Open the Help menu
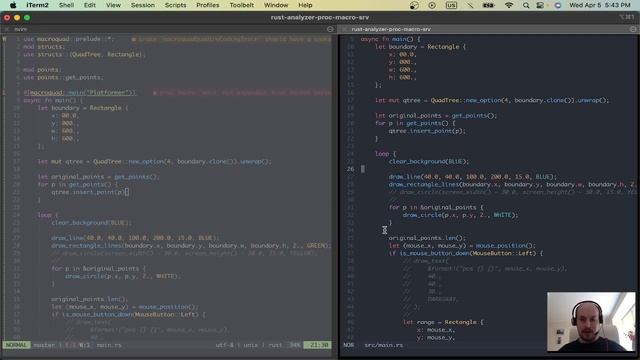640x360 pixels. [x=305, y=5]
